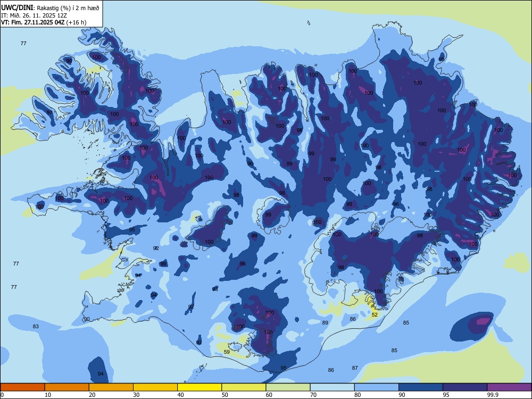The width and height of the screenshot is (532, 399).
Task: Click the legend tick label '20'
Action: click(92, 395)
